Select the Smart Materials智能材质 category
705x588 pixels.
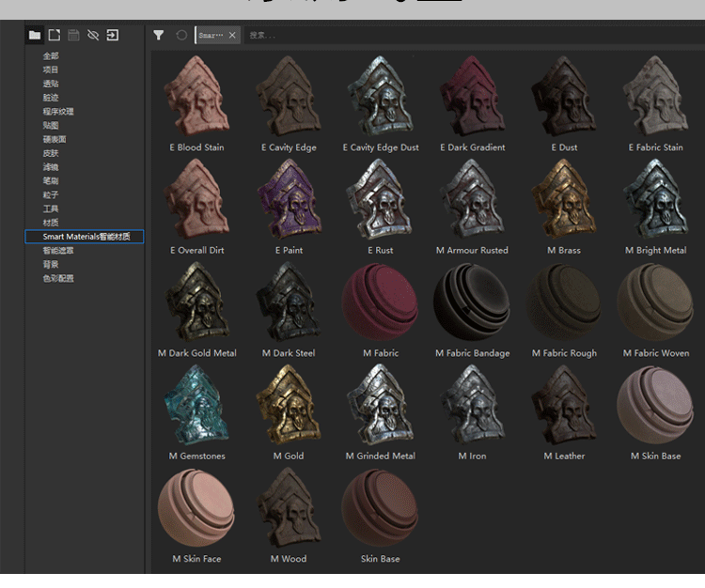tap(85, 237)
